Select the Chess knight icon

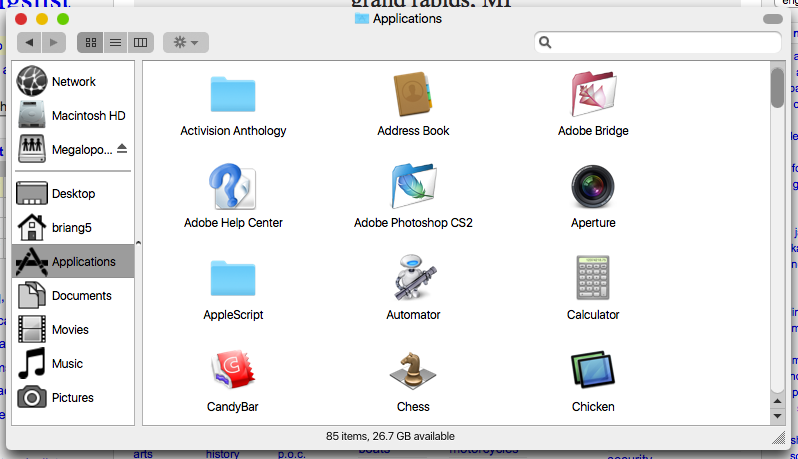click(x=413, y=370)
